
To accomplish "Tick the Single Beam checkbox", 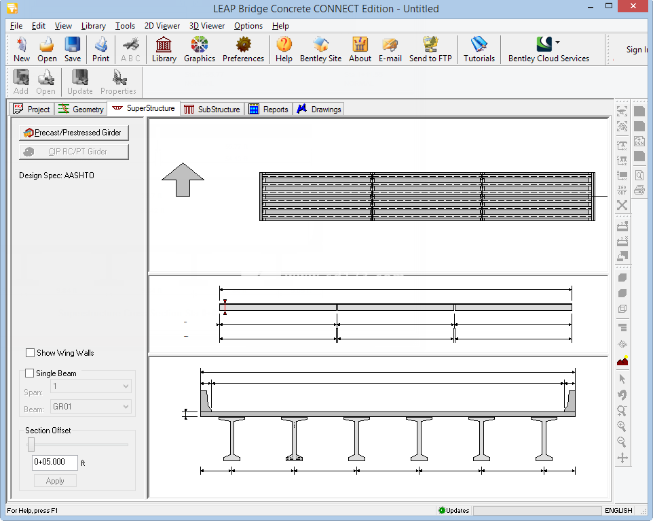I will click(x=30, y=373).
